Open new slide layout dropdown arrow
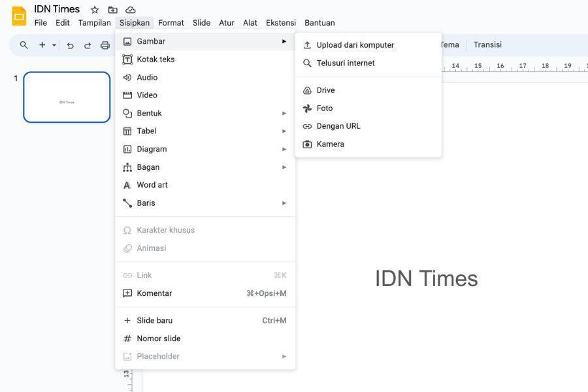This screenshot has width=588, height=392. click(54, 45)
